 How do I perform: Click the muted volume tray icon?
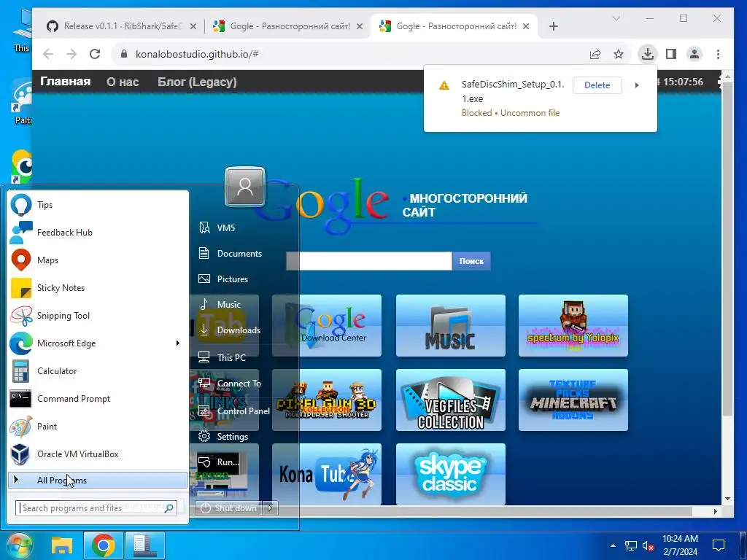[648, 545]
